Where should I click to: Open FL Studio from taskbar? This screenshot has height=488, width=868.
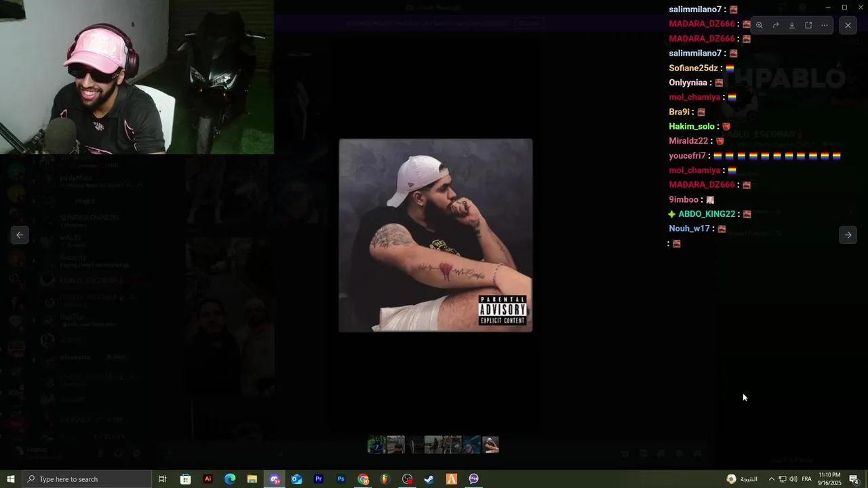tap(385, 479)
